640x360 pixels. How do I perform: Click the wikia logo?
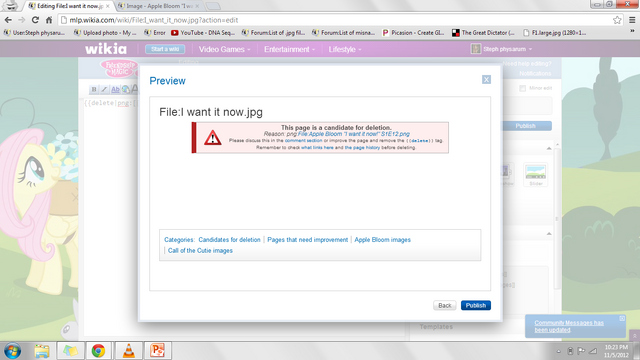pyautogui.click(x=106, y=49)
